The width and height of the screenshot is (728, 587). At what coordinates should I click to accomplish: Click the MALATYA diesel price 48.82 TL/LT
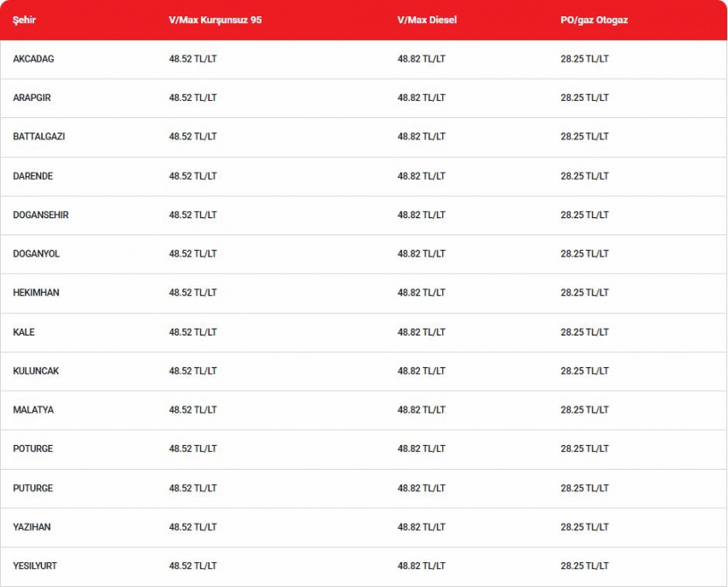[421, 410]
